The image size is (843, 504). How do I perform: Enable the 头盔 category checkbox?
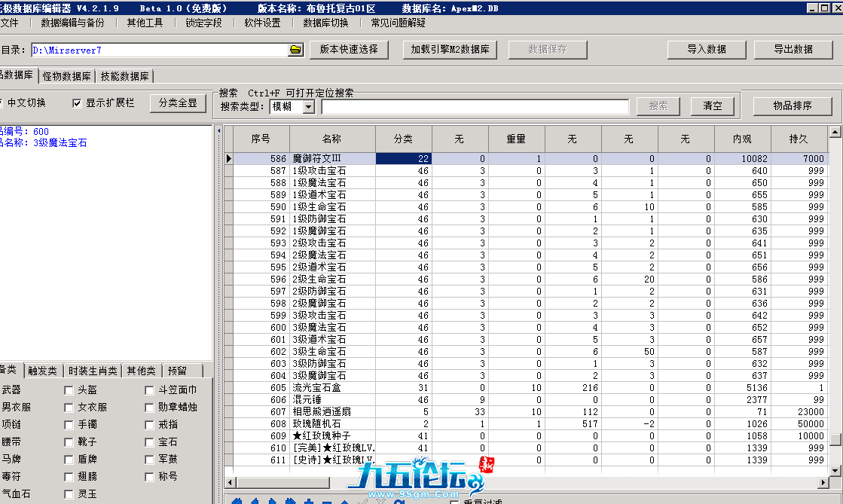[69, 390]
